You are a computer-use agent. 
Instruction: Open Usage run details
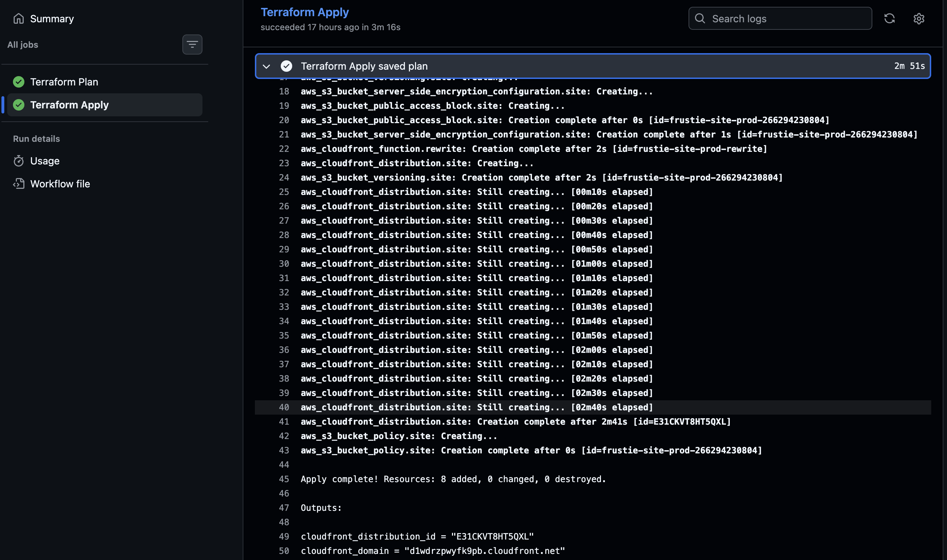(45, 161)
